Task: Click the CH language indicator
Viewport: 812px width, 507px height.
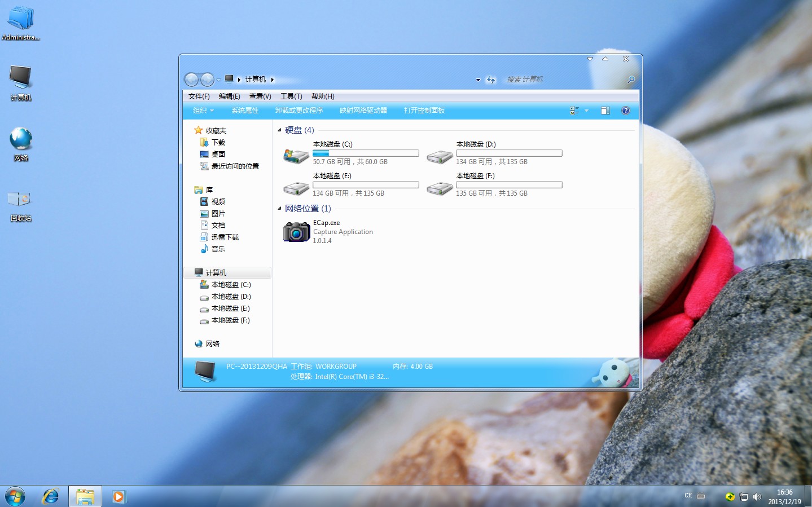Action: click(688, 496)
